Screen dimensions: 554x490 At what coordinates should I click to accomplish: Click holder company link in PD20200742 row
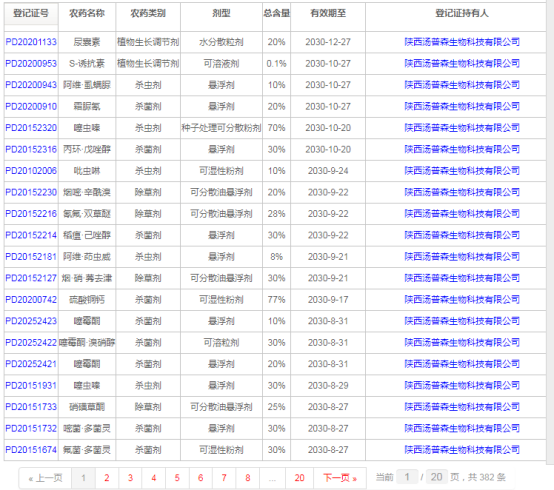click(x=462, y=300)
